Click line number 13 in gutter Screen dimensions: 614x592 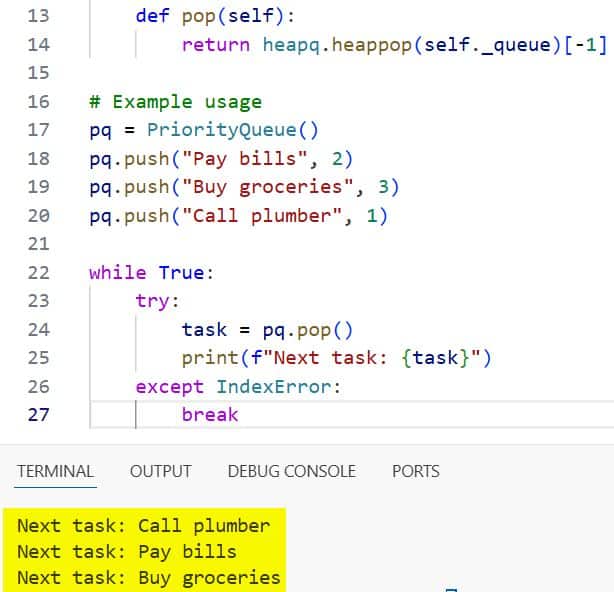pos(38,16)
